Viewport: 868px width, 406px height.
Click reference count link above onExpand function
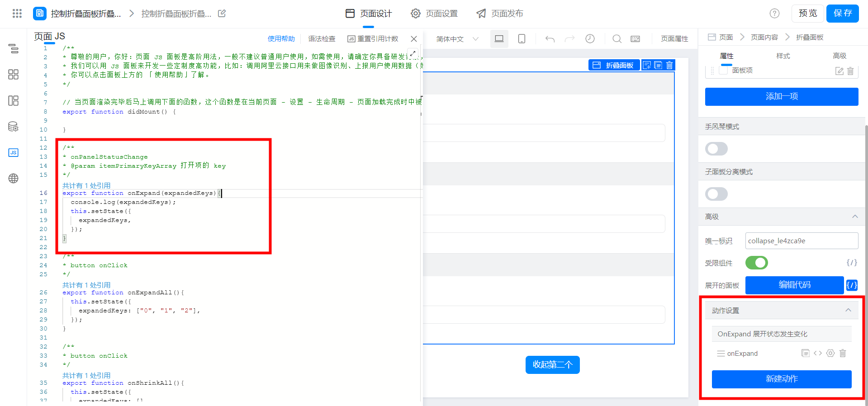point(86,185)
